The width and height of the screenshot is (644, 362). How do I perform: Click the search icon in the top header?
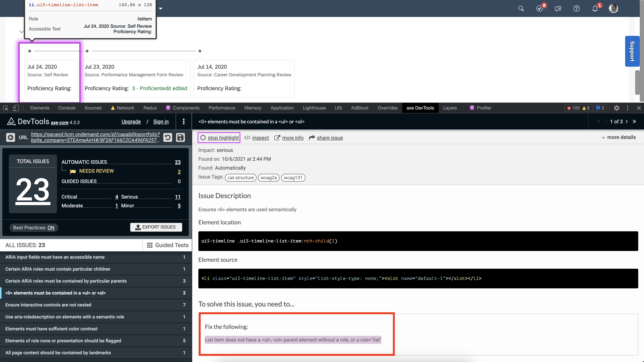(521, 8)
